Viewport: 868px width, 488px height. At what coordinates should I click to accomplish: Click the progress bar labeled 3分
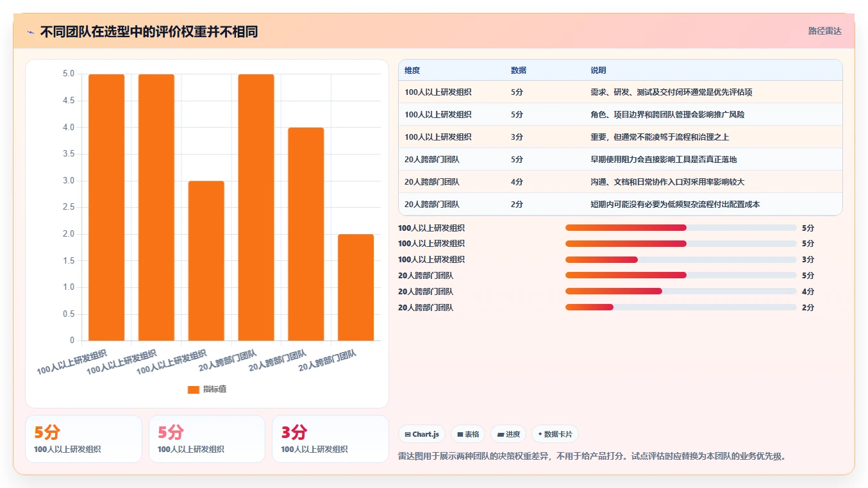pyautogui.click(x=681, y=260)
